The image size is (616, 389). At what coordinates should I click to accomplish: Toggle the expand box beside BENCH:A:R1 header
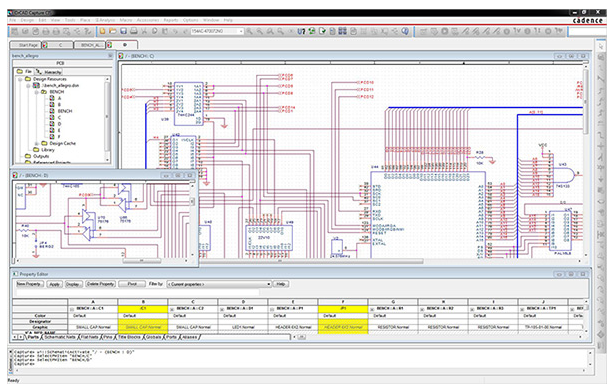tap(372, 309)
